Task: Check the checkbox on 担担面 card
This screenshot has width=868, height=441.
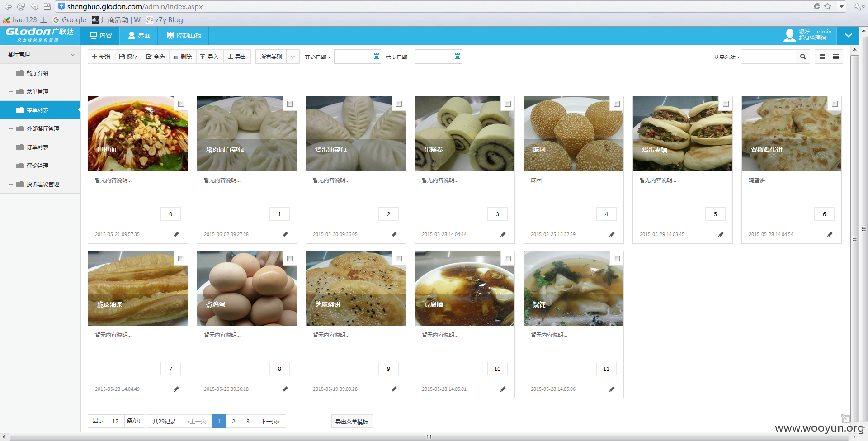Action: (x=181, y=104)
